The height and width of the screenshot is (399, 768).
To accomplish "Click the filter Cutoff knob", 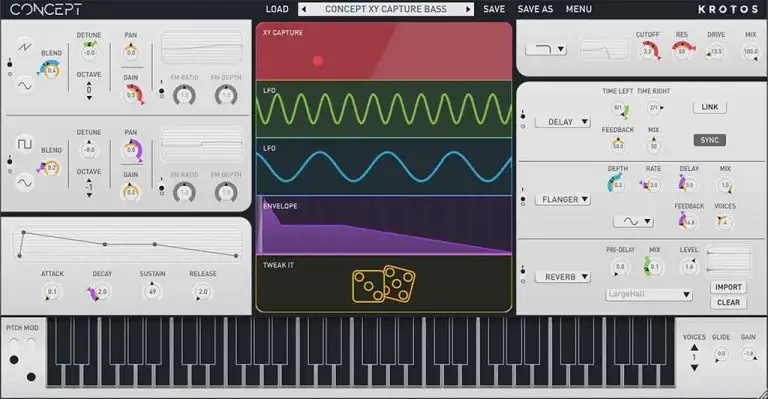I will [648, 51].
